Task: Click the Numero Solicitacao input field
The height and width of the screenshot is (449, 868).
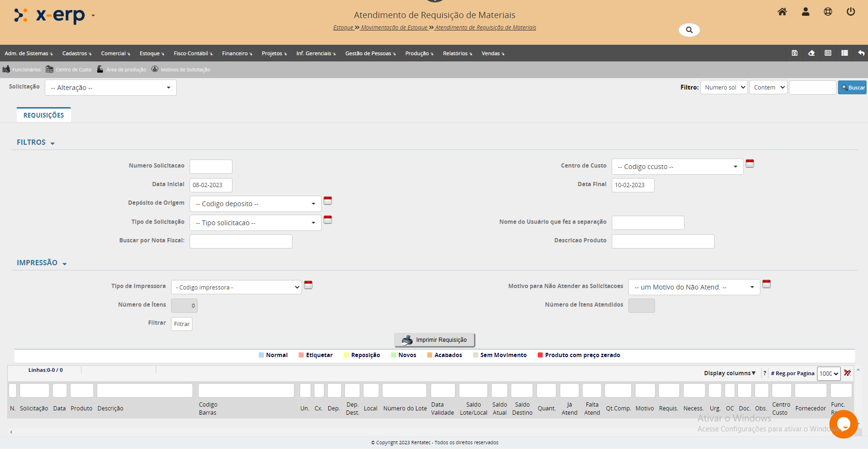Action: tap(211, 167)
